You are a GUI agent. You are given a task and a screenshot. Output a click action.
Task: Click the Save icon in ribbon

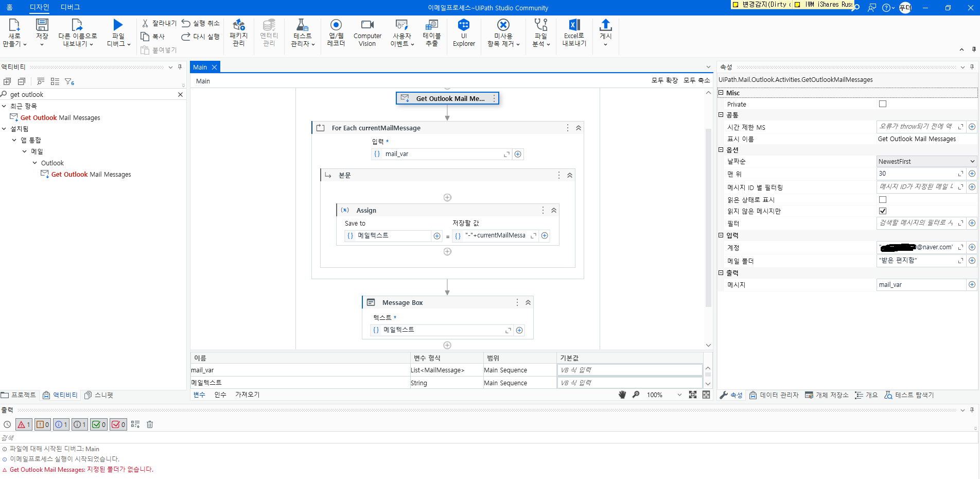tap(42, 24)
